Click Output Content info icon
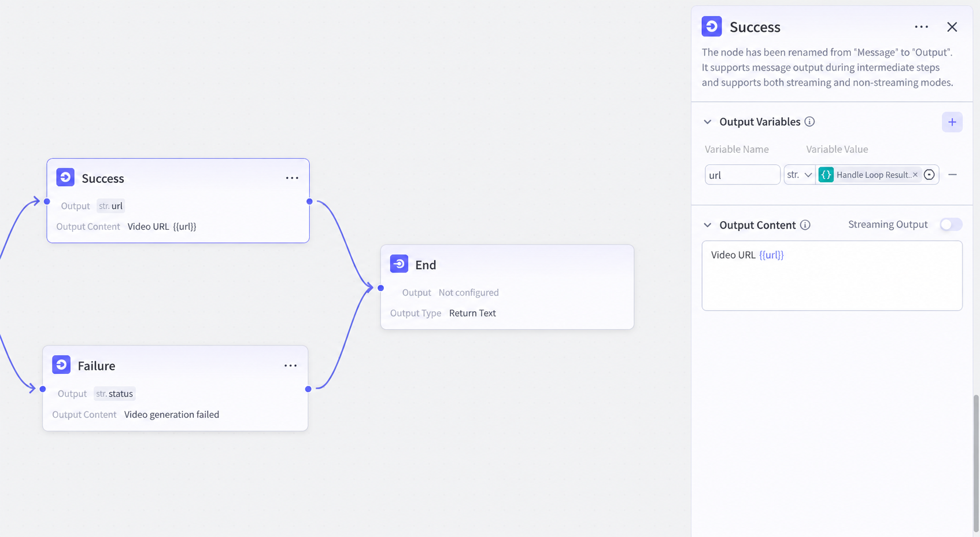 pos(805,225)
